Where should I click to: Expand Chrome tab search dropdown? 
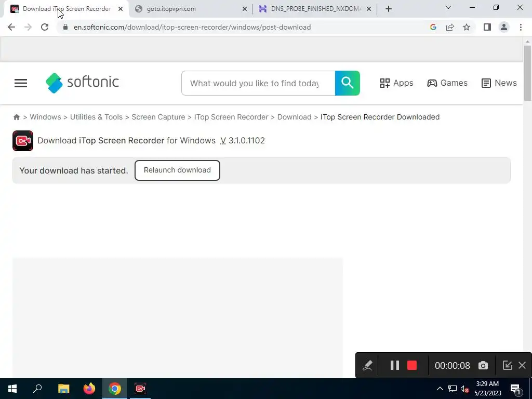tap(448, 7)
